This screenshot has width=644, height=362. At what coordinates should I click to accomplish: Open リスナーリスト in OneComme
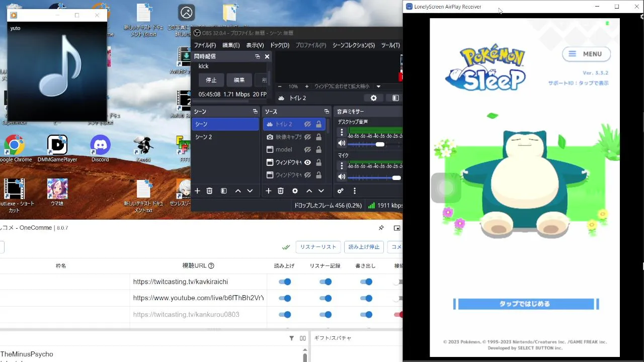coord(318,247)
